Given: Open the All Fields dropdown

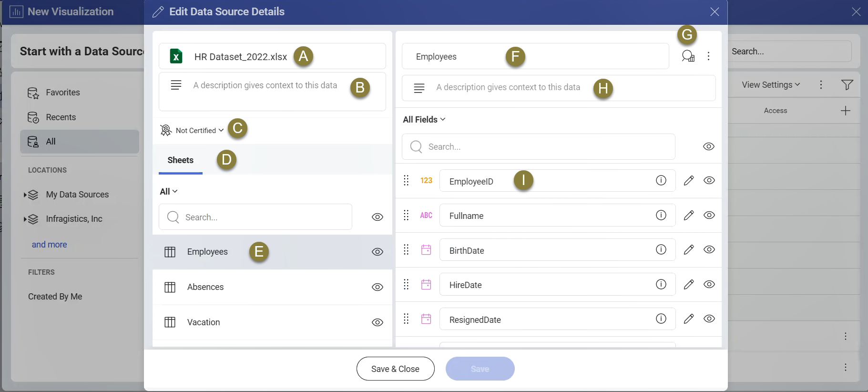Looking at the screenshot, I should [424, 119].
